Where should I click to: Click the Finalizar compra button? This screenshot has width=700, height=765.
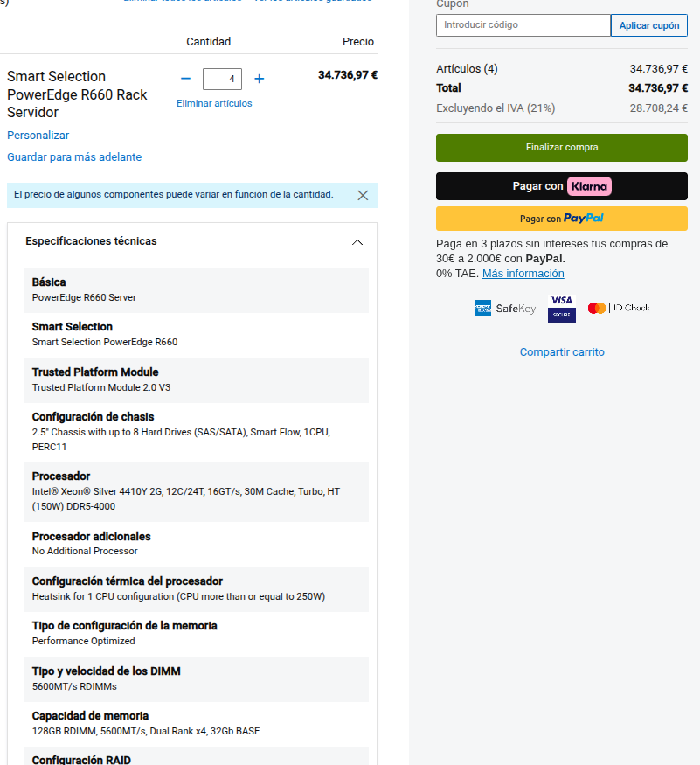coord(561,148)
